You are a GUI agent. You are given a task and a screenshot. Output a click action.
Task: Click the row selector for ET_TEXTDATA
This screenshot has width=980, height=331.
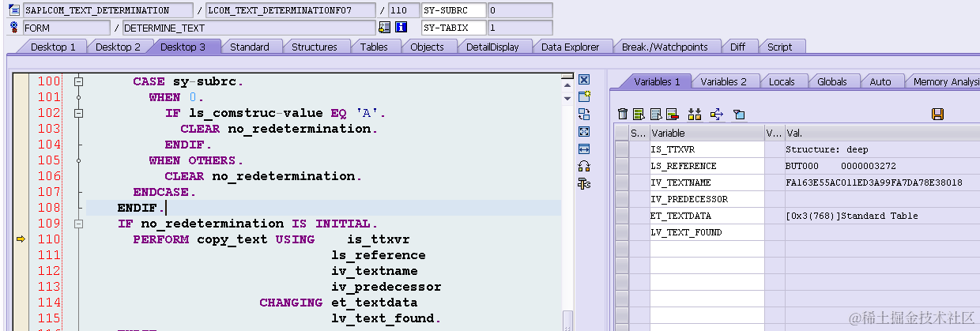(x=622, y=216)
